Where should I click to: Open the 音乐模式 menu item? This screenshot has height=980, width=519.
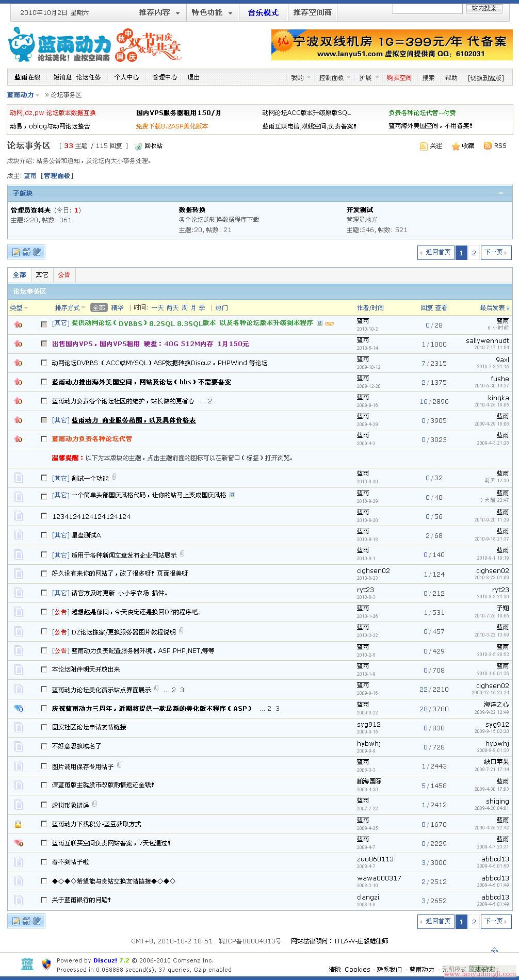[263, 13]
